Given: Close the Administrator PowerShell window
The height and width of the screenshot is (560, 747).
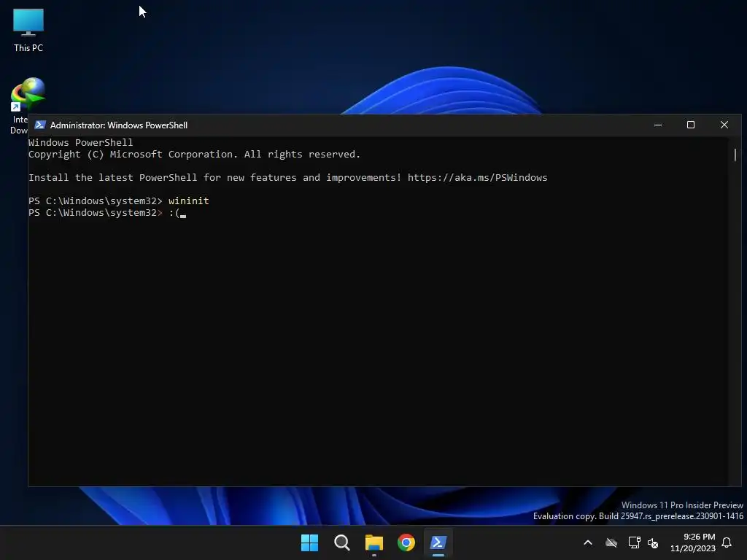Looking at the screenshot, I should click(724, 125).
